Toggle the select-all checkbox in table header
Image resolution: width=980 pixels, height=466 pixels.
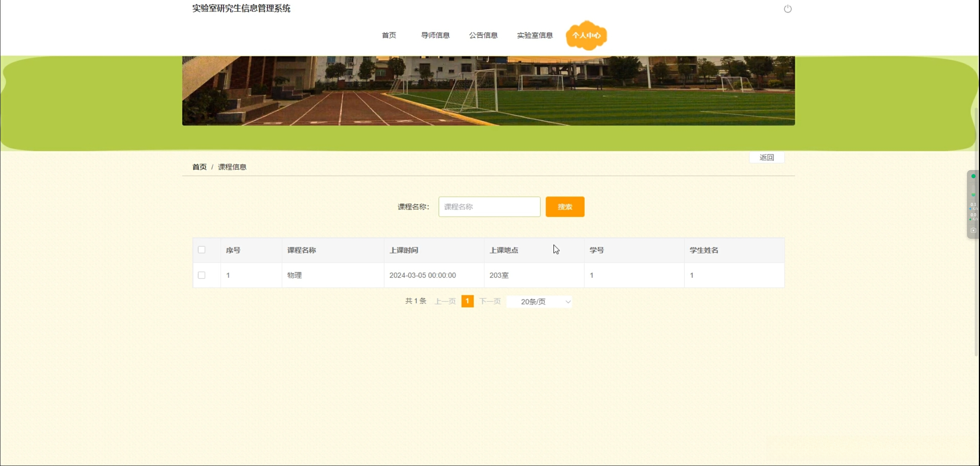(x=202, y=250)
